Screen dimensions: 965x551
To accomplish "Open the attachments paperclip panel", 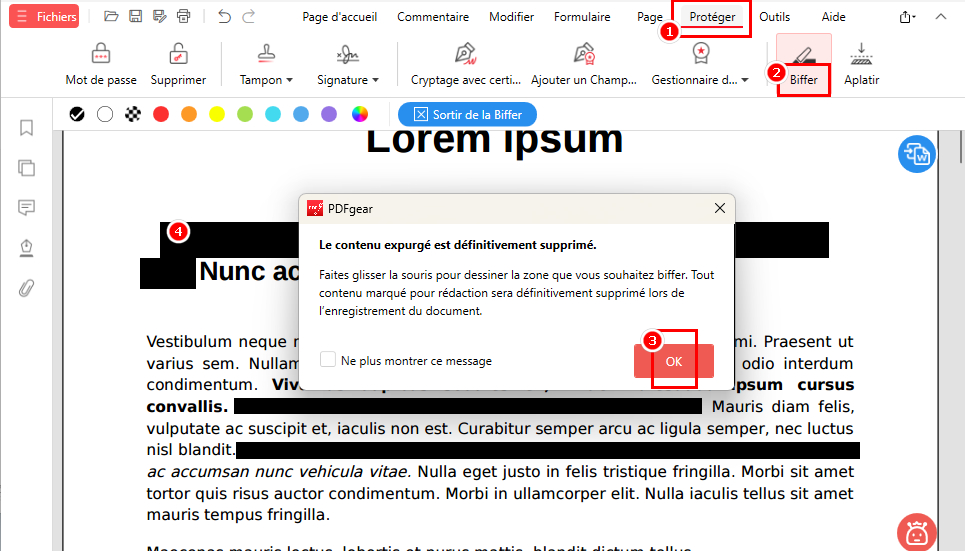I will click(x=26, y=288).
